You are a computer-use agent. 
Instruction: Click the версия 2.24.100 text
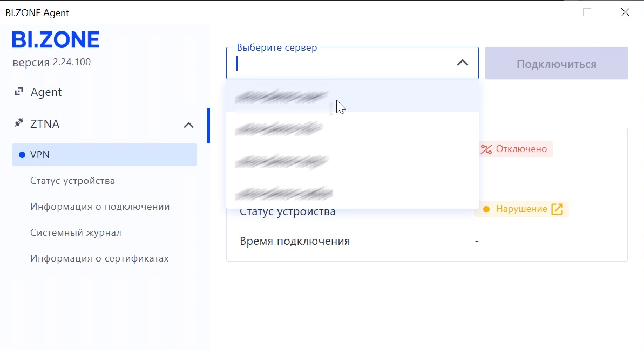coord(52,62)
